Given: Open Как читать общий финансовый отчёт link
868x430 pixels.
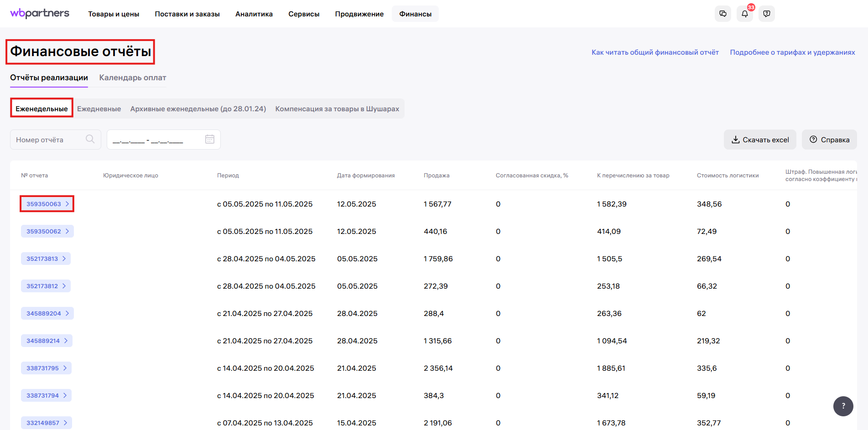Looking at the screenshot, I should [655, 52].
